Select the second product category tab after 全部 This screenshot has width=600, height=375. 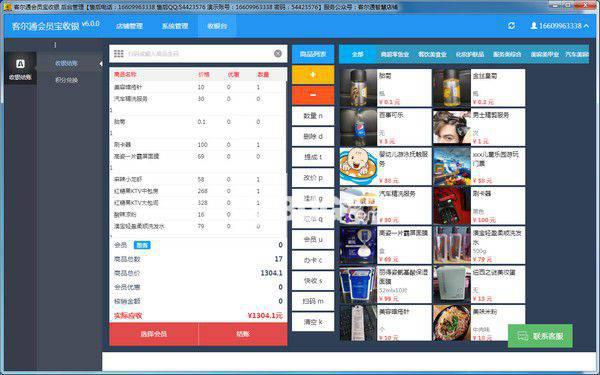[395, 54]
